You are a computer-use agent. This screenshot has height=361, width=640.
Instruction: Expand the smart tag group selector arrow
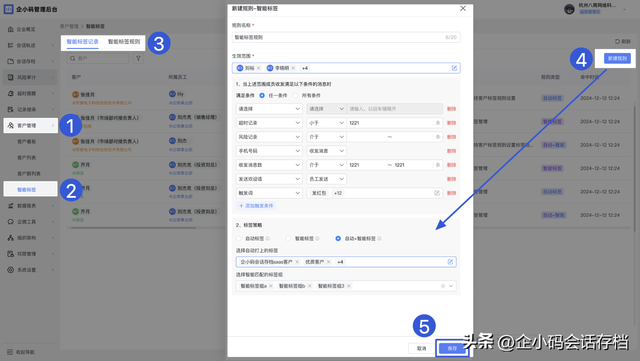tap(451, 286)
